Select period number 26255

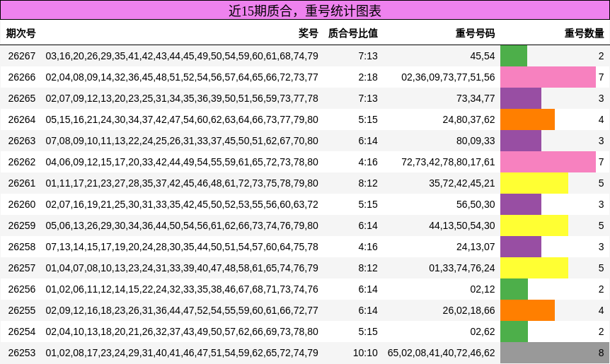pyautogui.click(x=22, y=310)
